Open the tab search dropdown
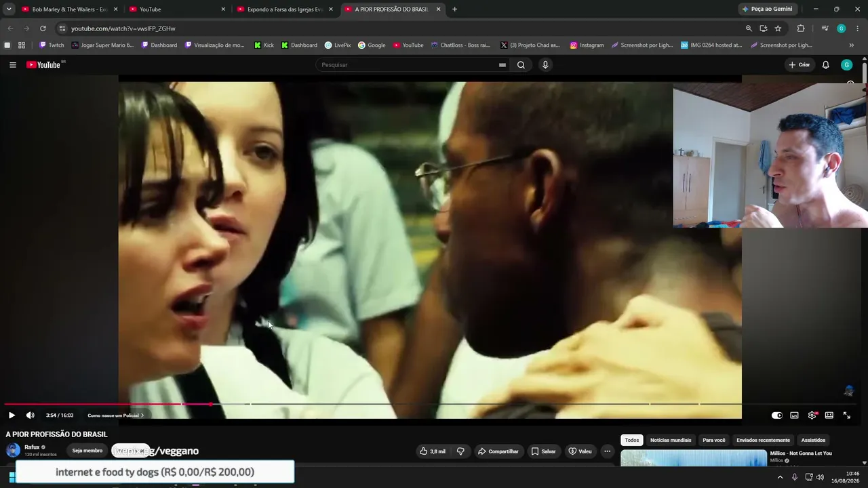The height and width of the screenshot is (488, 868). tap(9, 9)
